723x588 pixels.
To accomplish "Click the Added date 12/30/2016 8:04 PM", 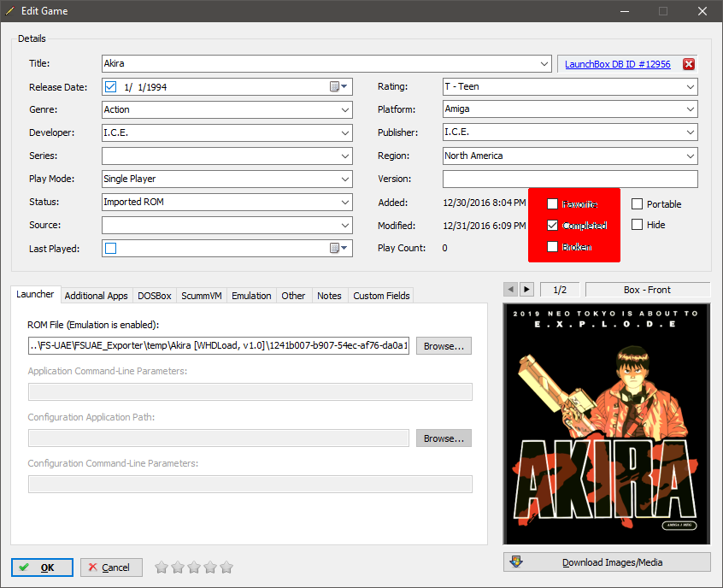I will pos(485,203).
